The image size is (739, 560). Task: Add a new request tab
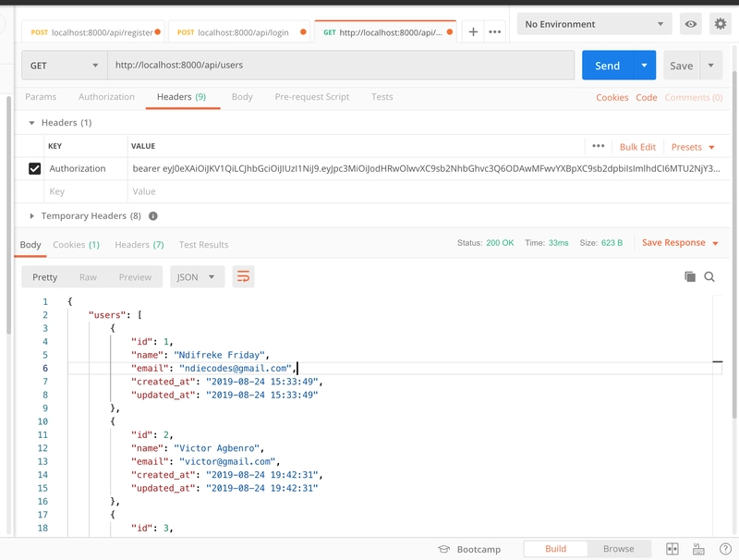(x=473, y=32)
